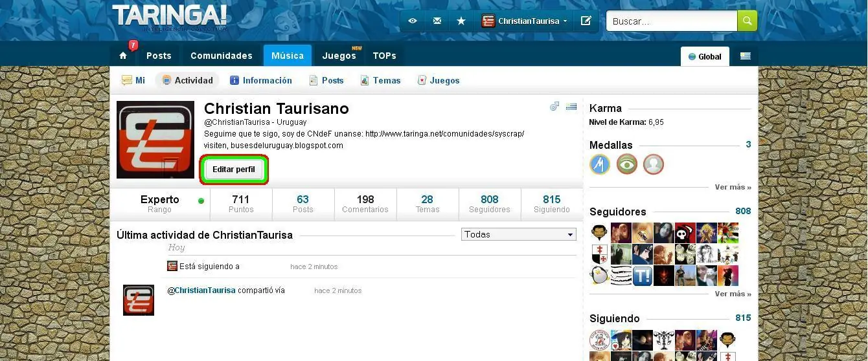Click the 808 count next to Seguidores heading
The height and width of the screenshot is (361, 868).
[x=743, y=211]
